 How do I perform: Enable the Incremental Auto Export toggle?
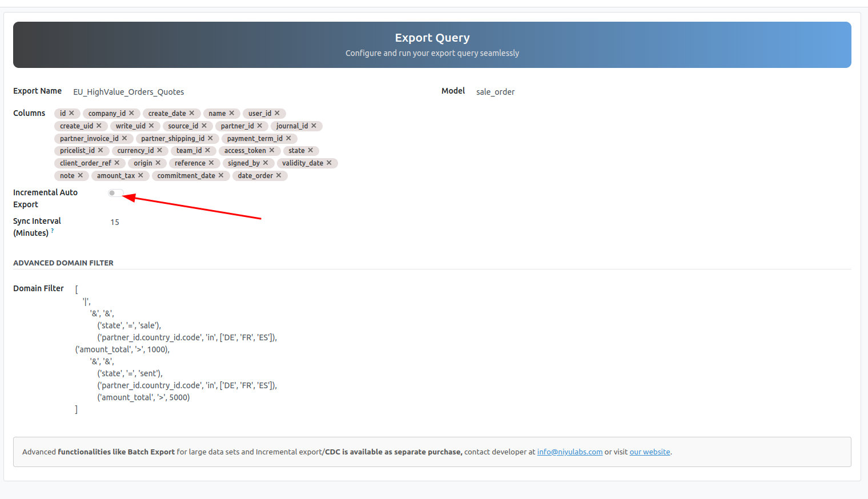pos(115,193)
